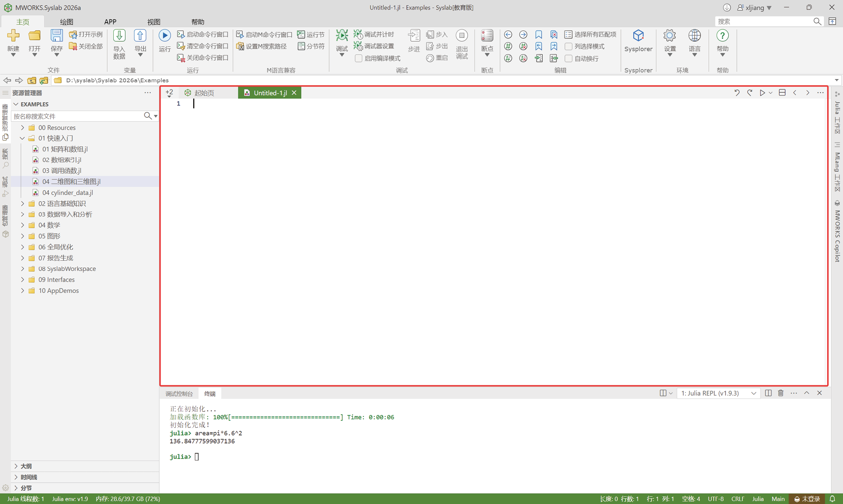Open Sysplorer via the cube icon

click(638, 35)
